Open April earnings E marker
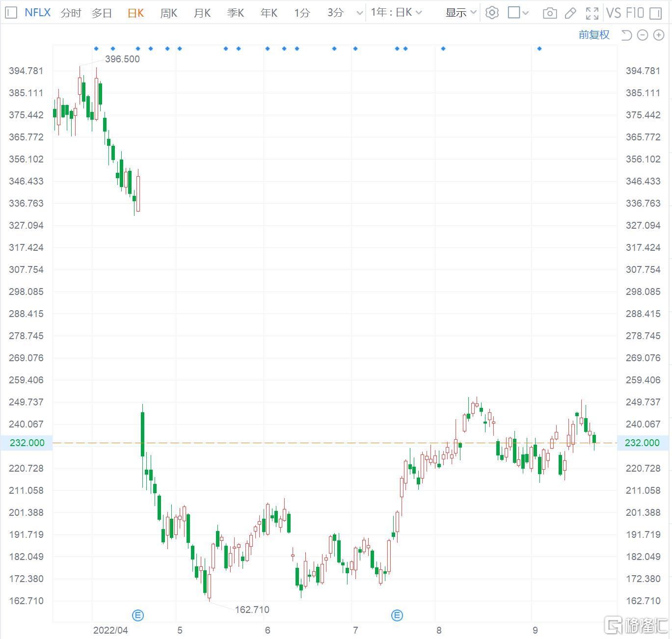 pos(138,615)
